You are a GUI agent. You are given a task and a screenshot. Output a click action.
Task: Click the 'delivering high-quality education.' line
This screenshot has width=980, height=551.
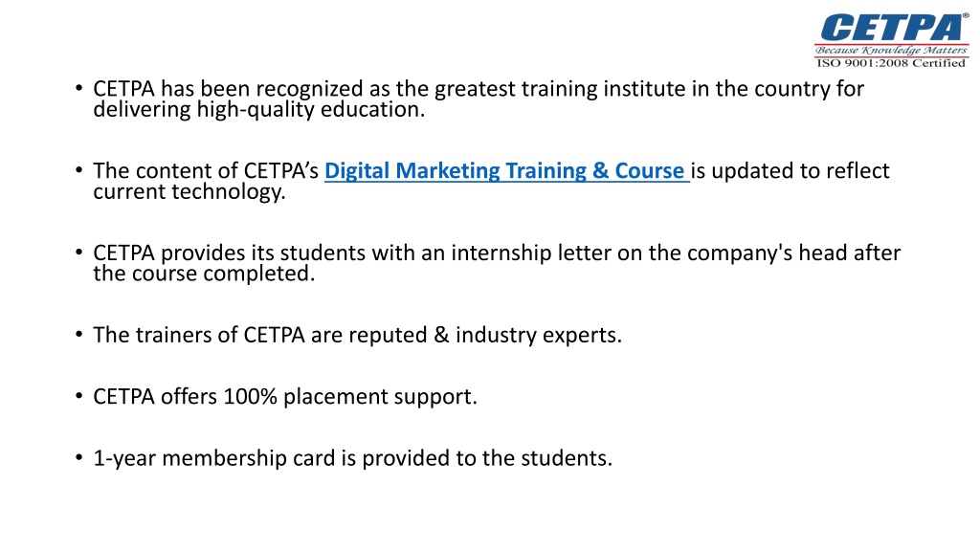pos(258,109)
